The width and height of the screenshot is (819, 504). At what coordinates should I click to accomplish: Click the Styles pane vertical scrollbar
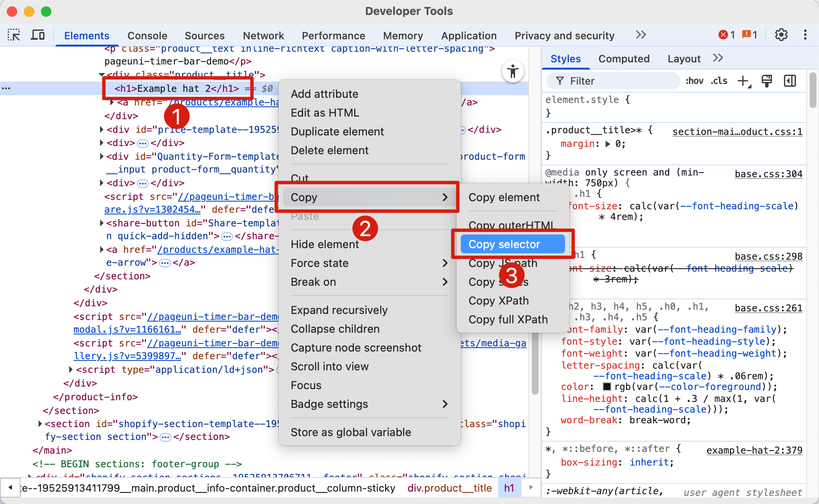[x=813, y=91]
